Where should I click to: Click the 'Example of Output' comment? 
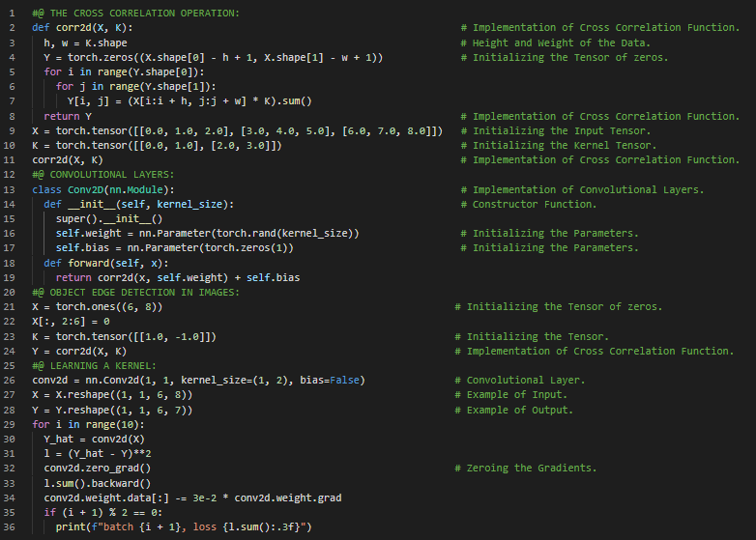click(516, 410)
